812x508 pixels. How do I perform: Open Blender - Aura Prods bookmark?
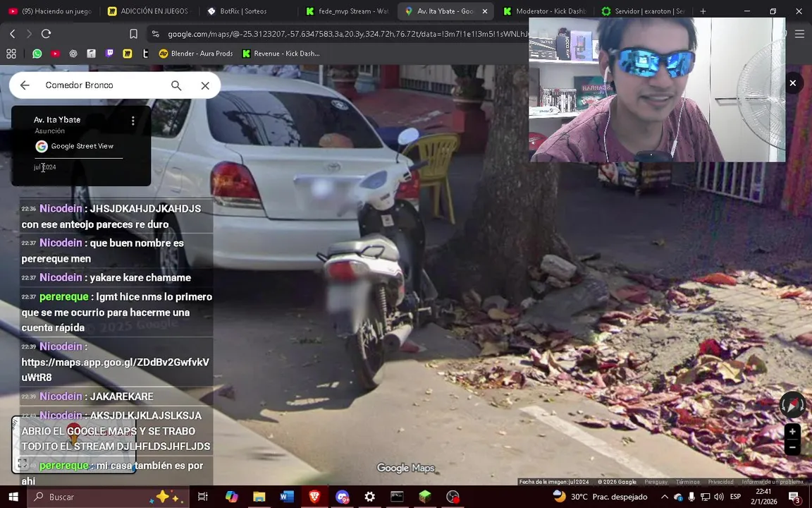click(x=196, y=54)
